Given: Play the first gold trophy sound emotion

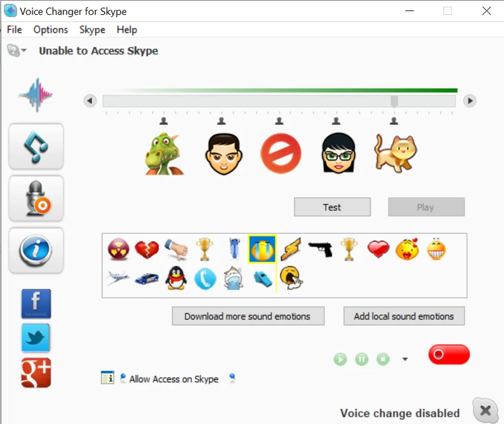Looking at the screenshot, I should [205, 249].
